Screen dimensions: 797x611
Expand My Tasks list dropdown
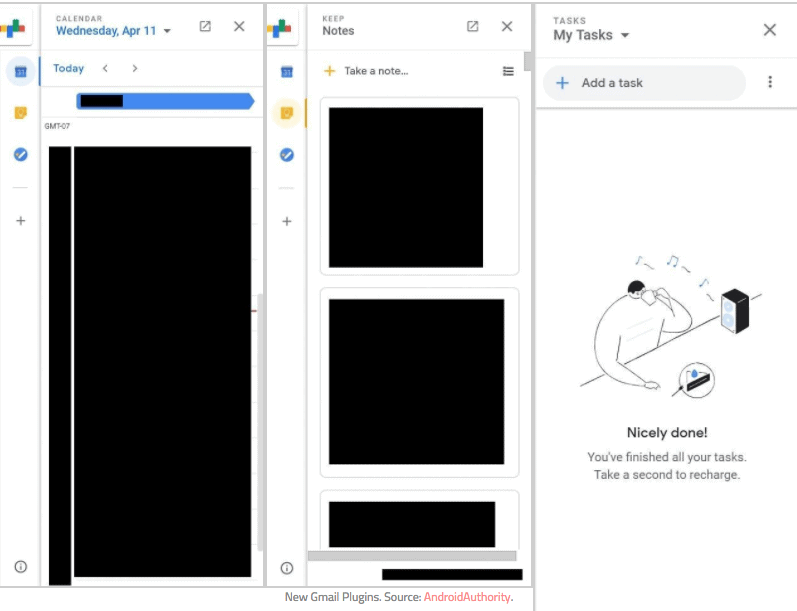coord(625,35)
